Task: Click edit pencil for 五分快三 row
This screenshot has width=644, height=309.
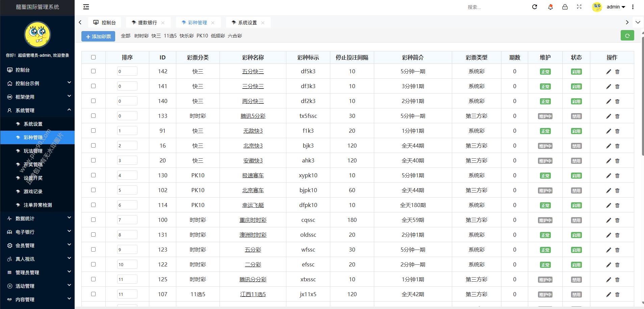Action: click(609, 72)
